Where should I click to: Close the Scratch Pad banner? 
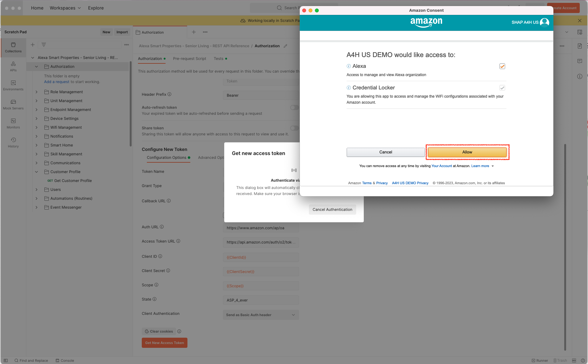click(x=580, y=21)
